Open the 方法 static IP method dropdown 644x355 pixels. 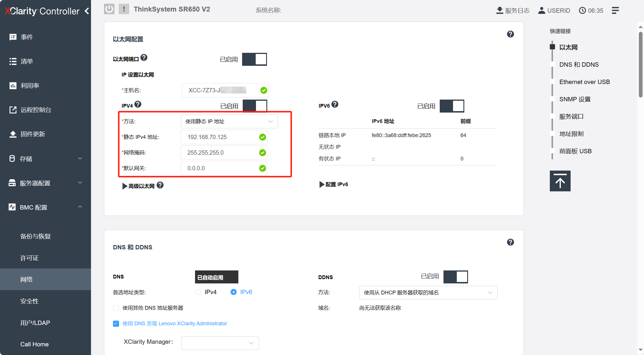[229, 122]
